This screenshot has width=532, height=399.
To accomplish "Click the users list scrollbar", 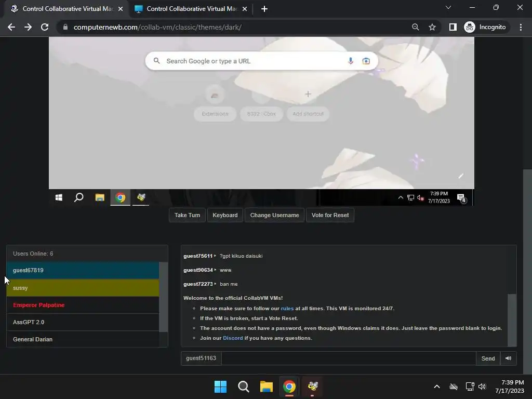I will [x=163, y=297].
